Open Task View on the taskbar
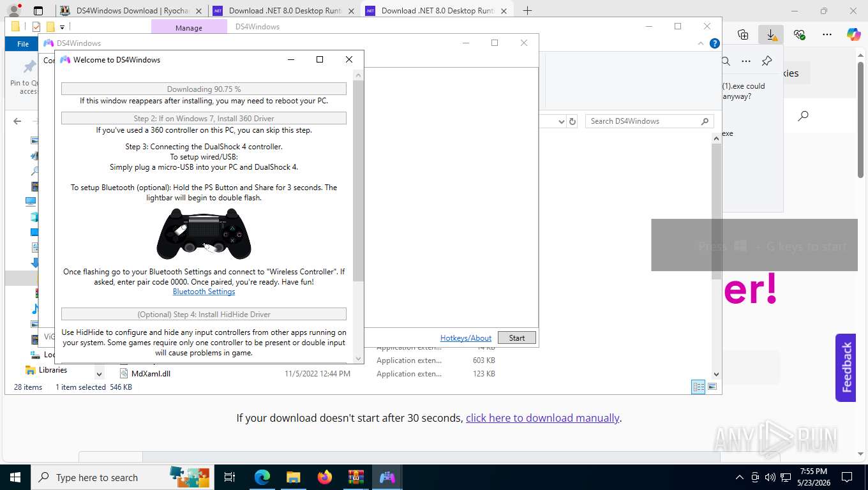The image size is (868, 490). [x=230, y=477]
